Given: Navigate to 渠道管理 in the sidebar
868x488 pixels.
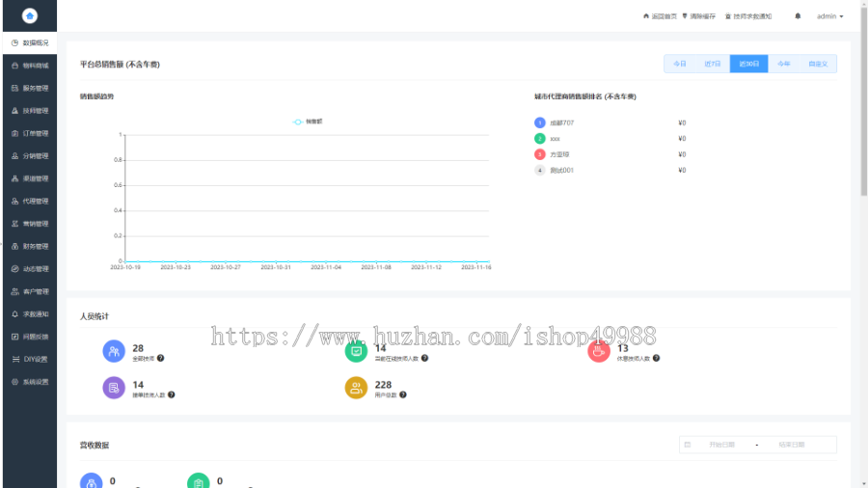Looking at the screenshot, I should 30,178.
